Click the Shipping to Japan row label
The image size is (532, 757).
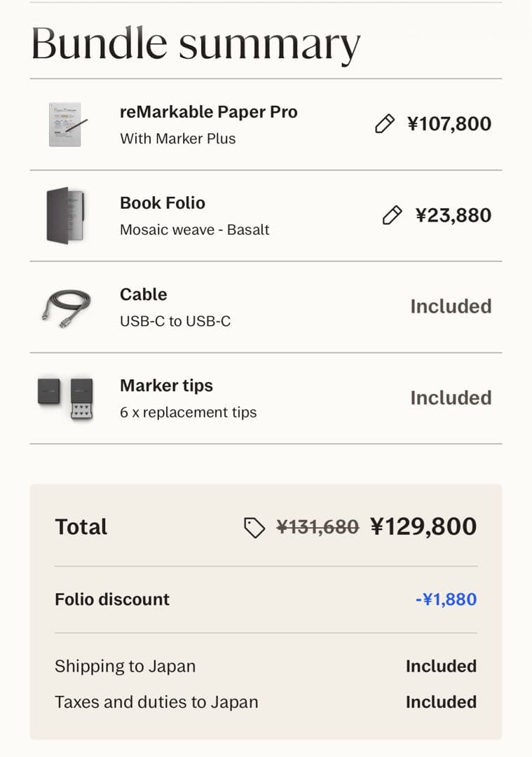125,667
